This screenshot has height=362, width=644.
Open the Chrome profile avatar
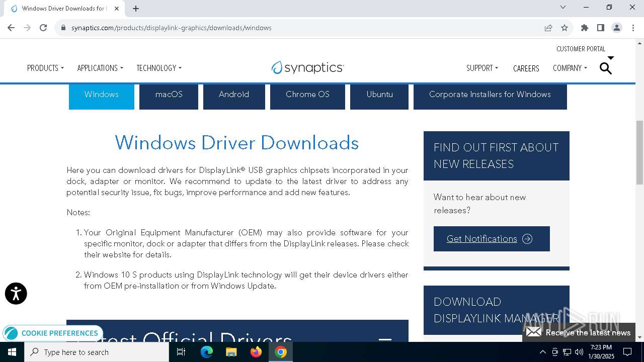pos(617,28)
